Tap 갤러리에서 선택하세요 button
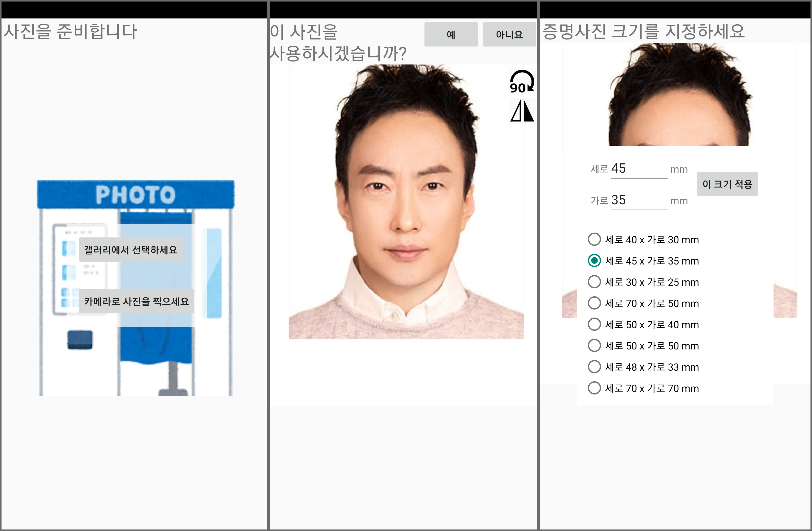 [x=131, y=250]
